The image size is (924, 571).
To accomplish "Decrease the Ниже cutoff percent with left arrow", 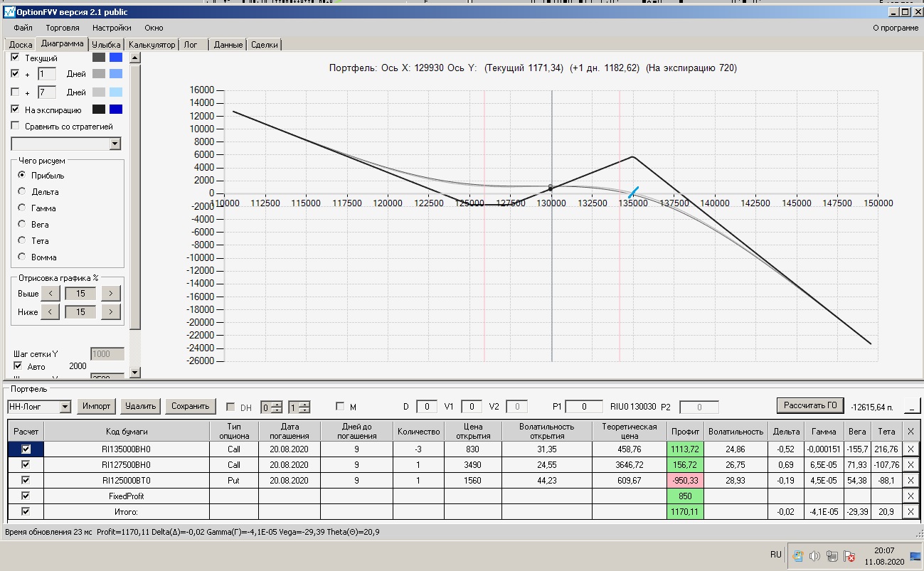I will (x=50, y=312).
